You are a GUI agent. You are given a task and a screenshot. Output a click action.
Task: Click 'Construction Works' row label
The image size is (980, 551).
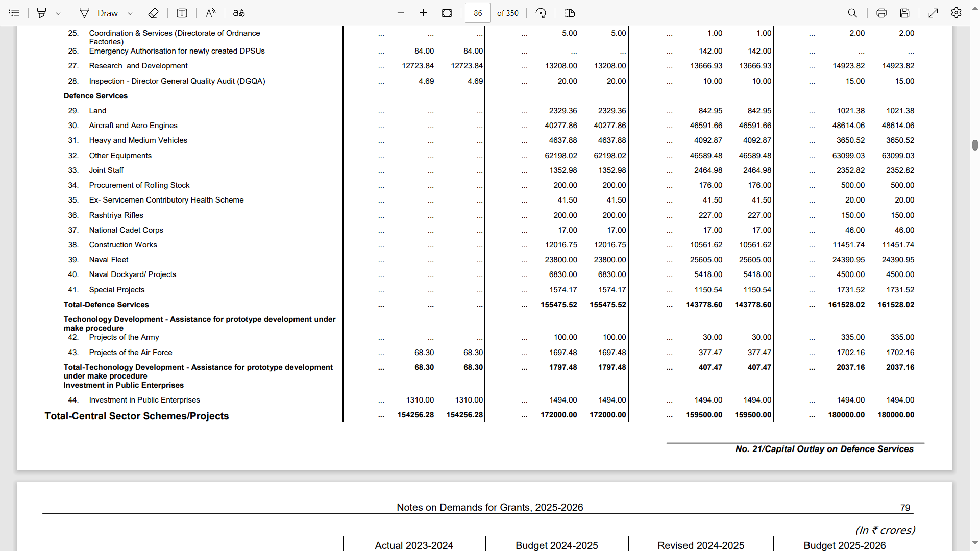[123, 245]
